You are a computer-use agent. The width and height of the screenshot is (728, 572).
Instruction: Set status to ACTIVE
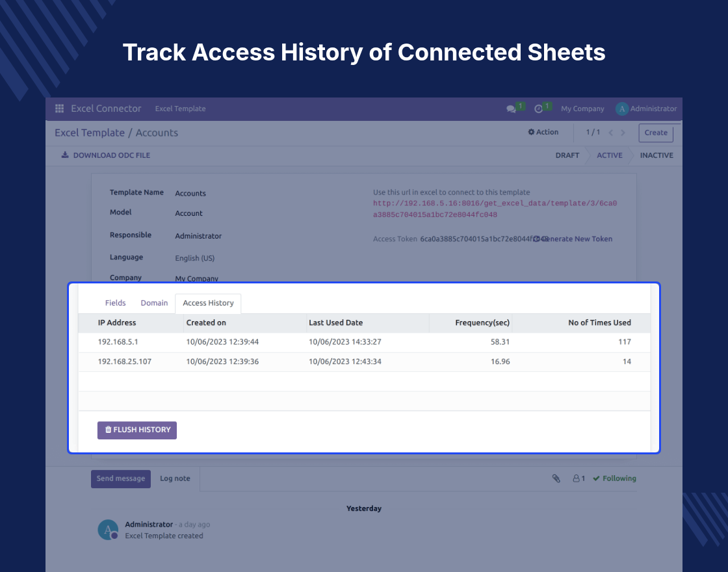coord(610,155)
